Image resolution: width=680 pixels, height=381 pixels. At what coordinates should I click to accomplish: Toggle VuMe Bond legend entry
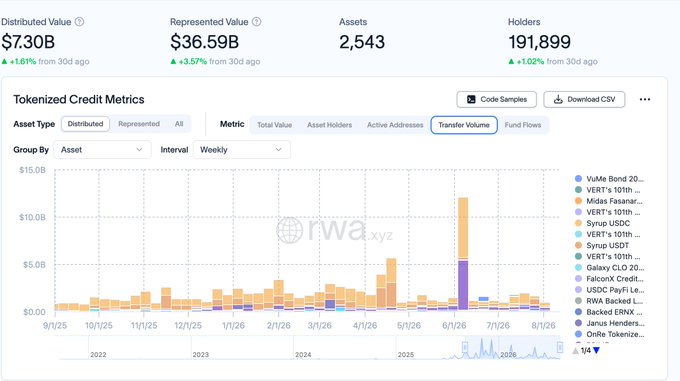(x=609, y=179)
